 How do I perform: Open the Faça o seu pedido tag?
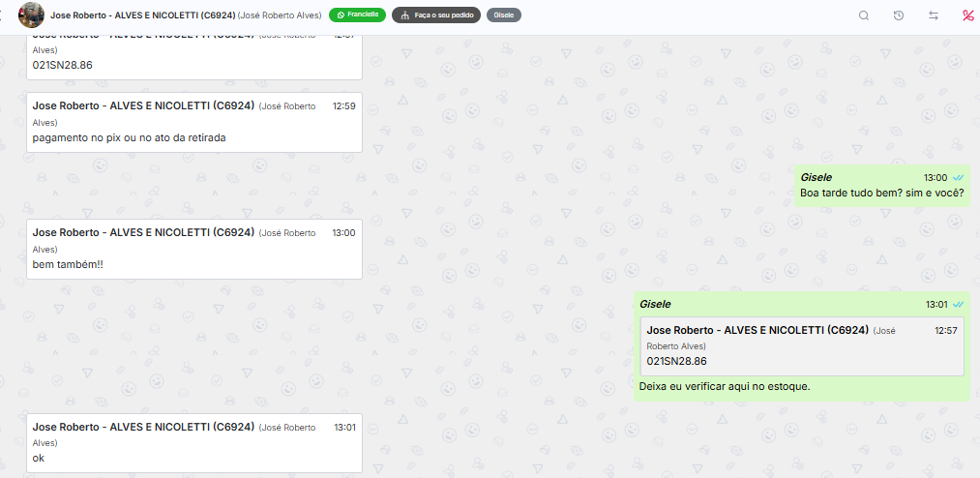pos(436,15)
